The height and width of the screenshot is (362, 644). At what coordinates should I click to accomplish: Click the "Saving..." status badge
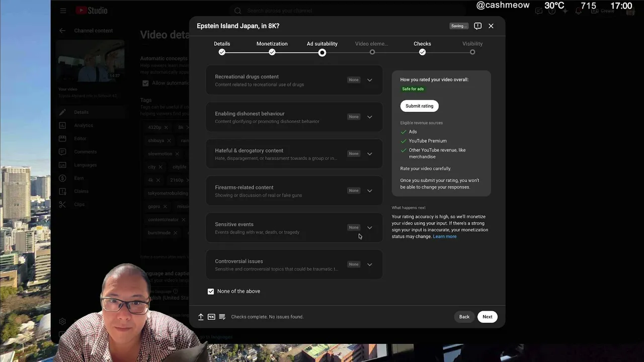pos(459,26)
